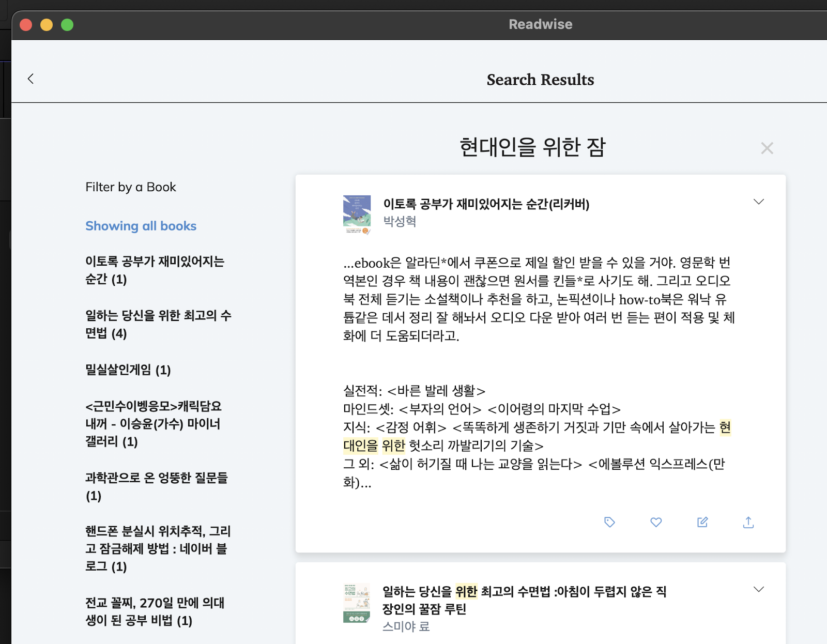Clear the search with the X icon
Viewport: 827px width, 644px height.
[x=767, y=148]
